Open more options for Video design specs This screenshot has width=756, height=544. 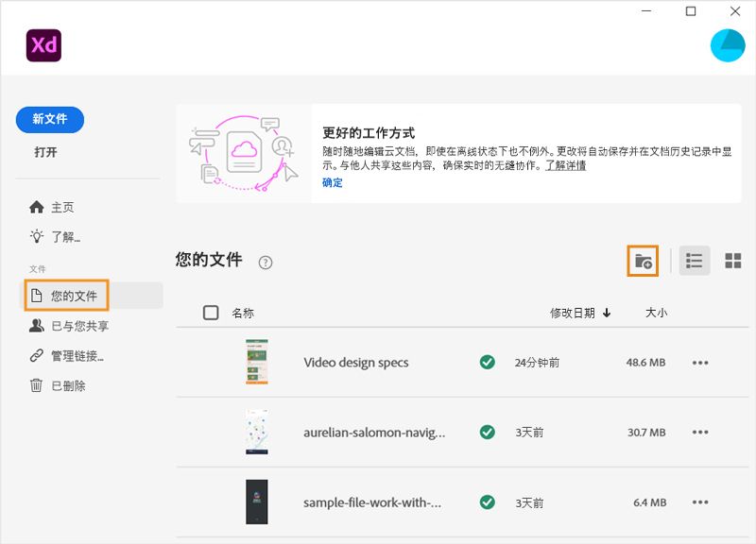point(700,363)
